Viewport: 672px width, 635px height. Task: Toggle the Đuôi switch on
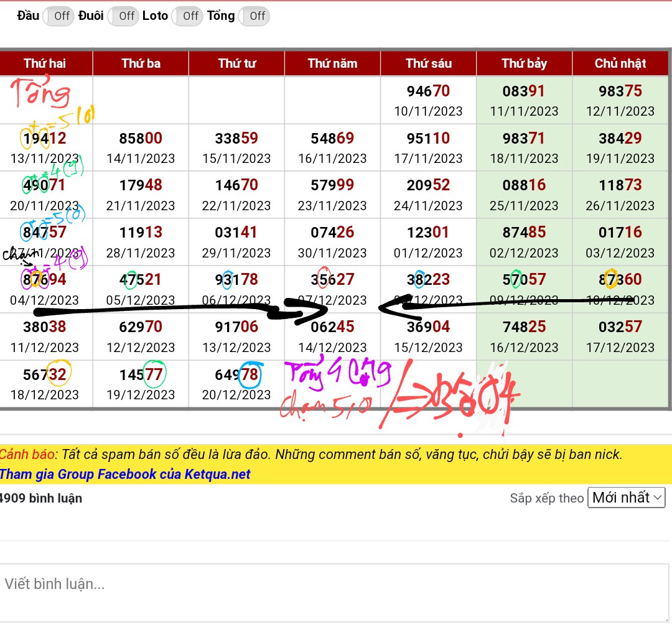click(x=123, y=16)
